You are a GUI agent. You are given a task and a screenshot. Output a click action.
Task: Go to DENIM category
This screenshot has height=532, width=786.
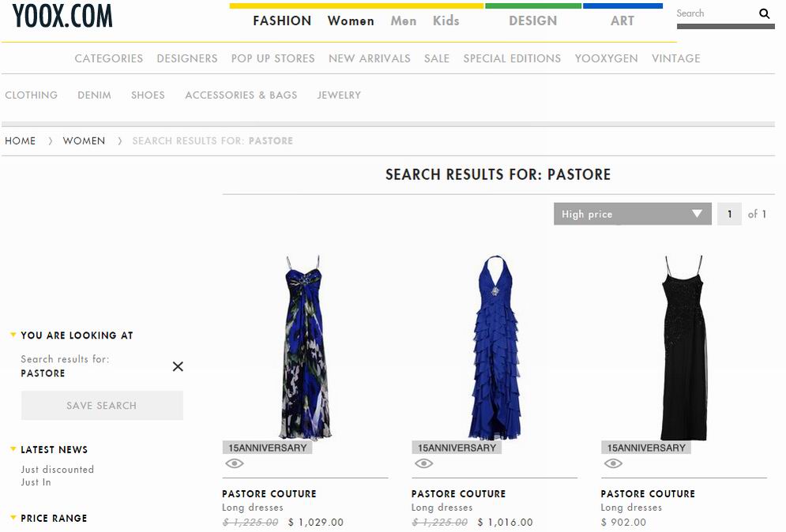(94, 95)
